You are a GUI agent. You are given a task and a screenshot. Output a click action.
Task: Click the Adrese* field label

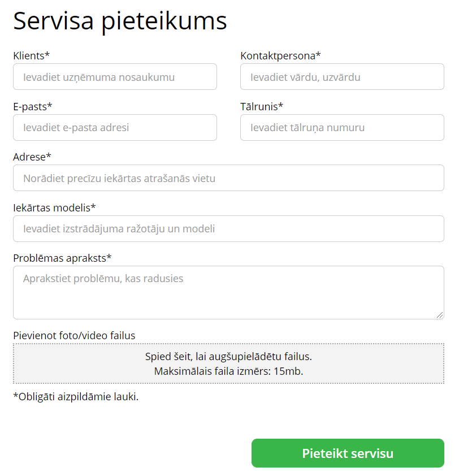pyautogui.click(x=32, y=157)
